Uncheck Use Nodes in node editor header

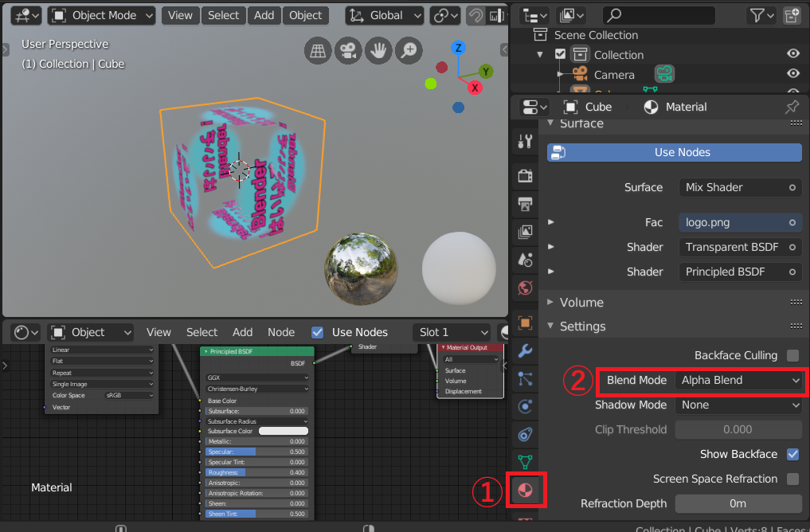[x=318, y=332]
